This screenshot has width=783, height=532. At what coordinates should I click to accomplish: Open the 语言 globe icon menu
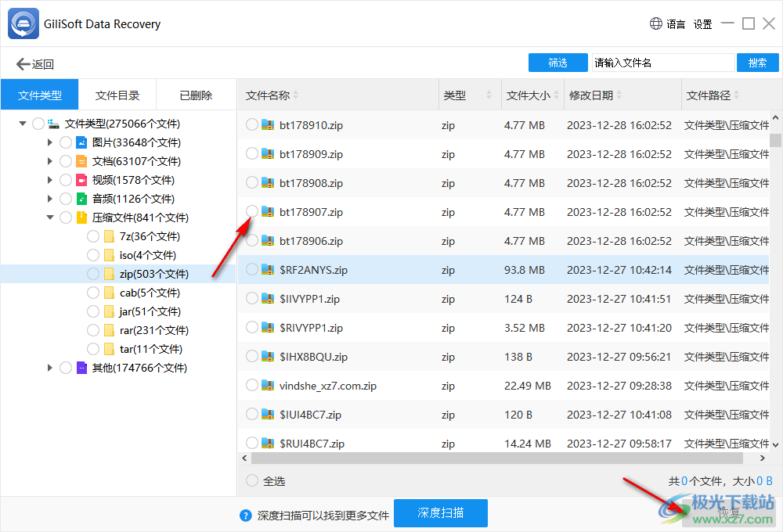click(655, 23)
